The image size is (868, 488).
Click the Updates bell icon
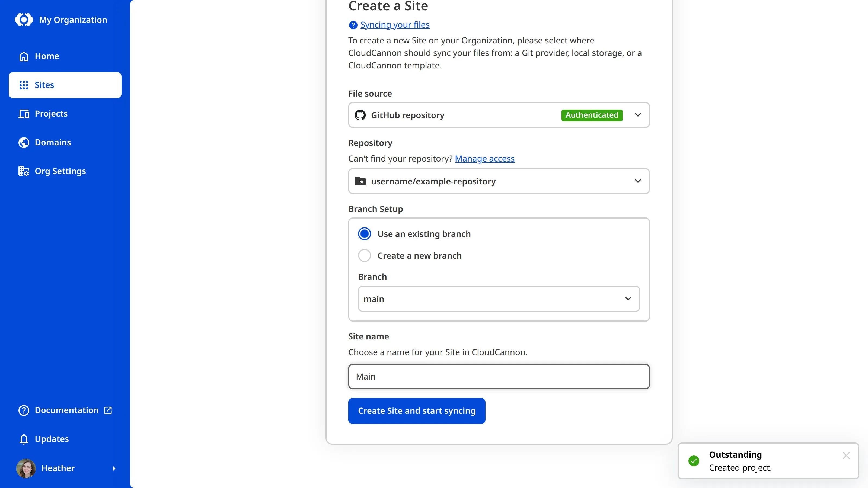pos(24,439)
